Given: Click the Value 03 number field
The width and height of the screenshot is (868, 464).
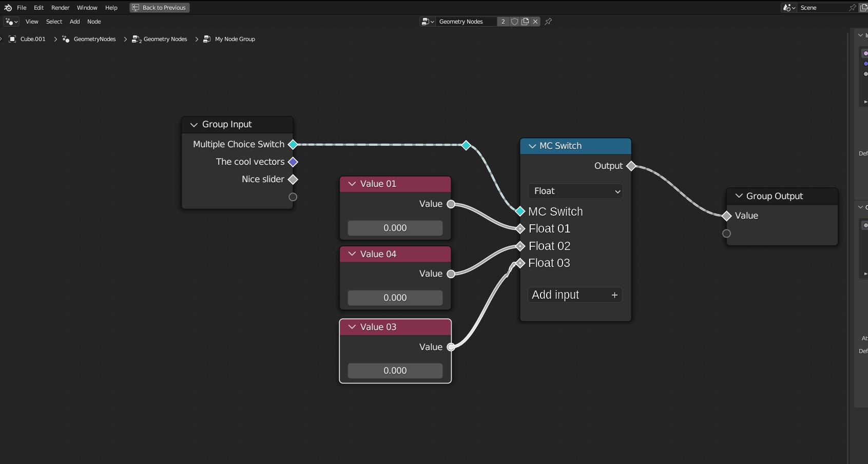Looking at the screenshot, I should (x=395, y=371).
